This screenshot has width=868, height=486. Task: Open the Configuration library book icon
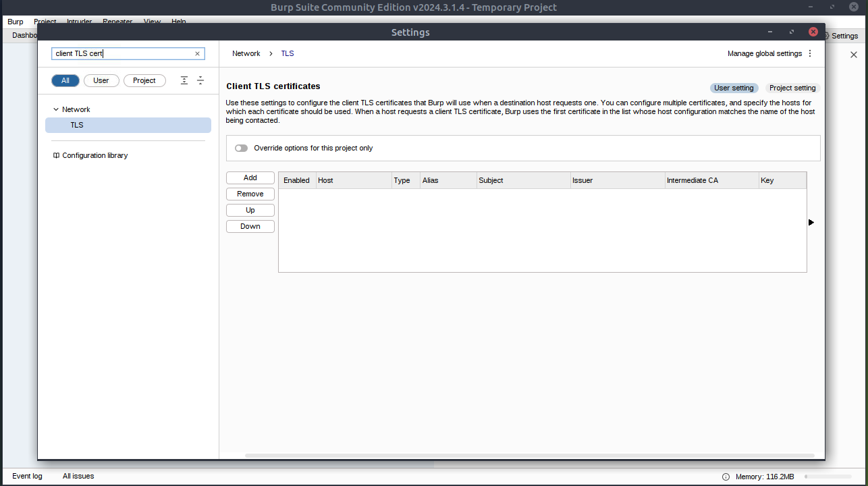tap(56, 155)
